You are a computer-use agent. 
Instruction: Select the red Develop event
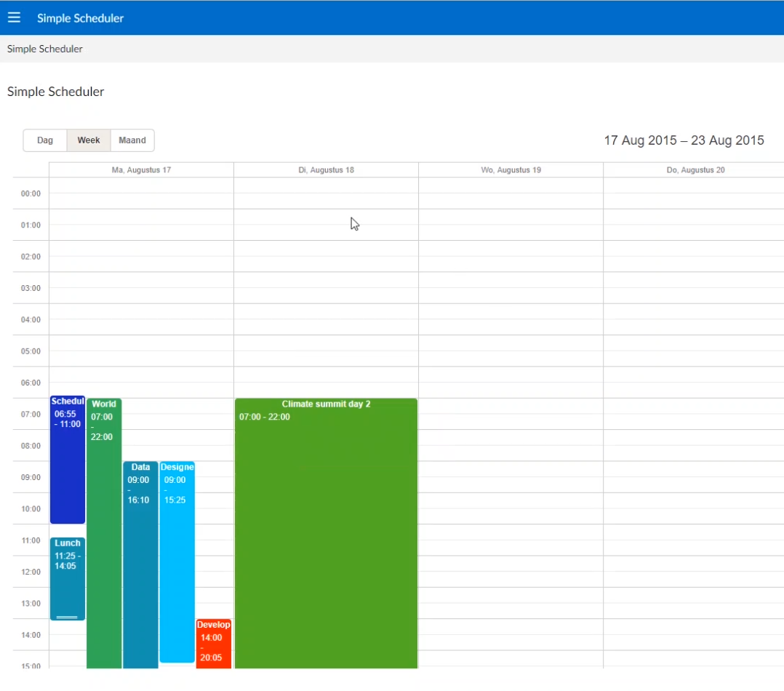tap(213, 644)
